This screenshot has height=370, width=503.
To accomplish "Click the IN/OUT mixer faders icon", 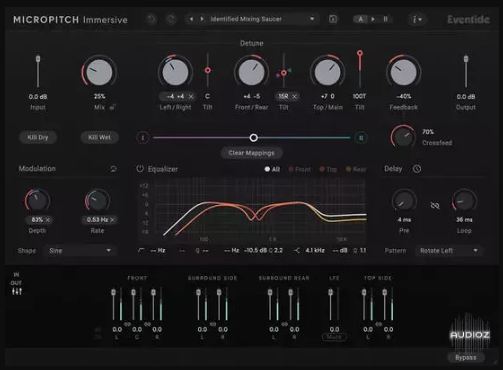I will pos(17,291).
